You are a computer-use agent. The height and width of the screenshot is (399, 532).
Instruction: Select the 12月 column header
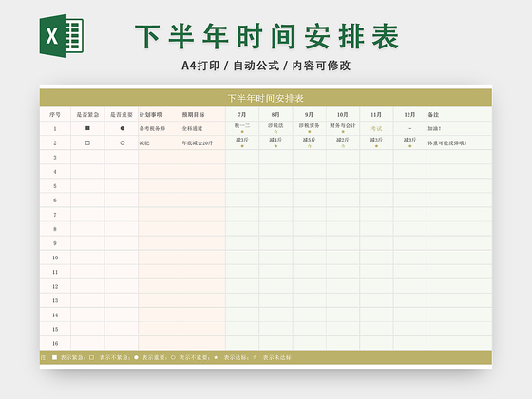[x=410, y=115]
